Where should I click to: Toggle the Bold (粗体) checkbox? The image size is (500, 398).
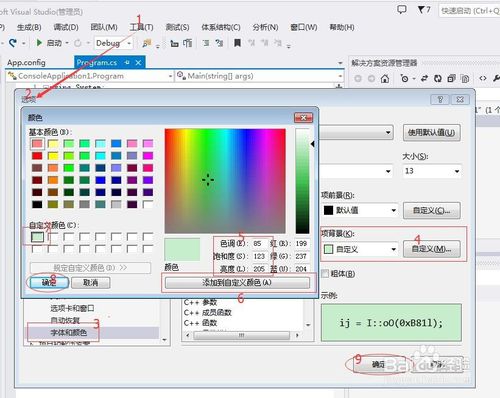(x=325, y=274)
